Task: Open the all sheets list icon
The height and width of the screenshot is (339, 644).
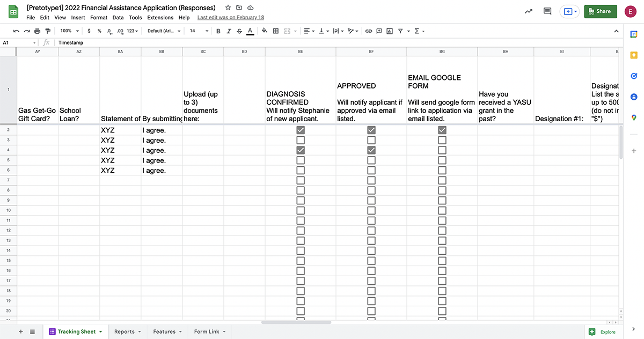Action: click(32, 331)
